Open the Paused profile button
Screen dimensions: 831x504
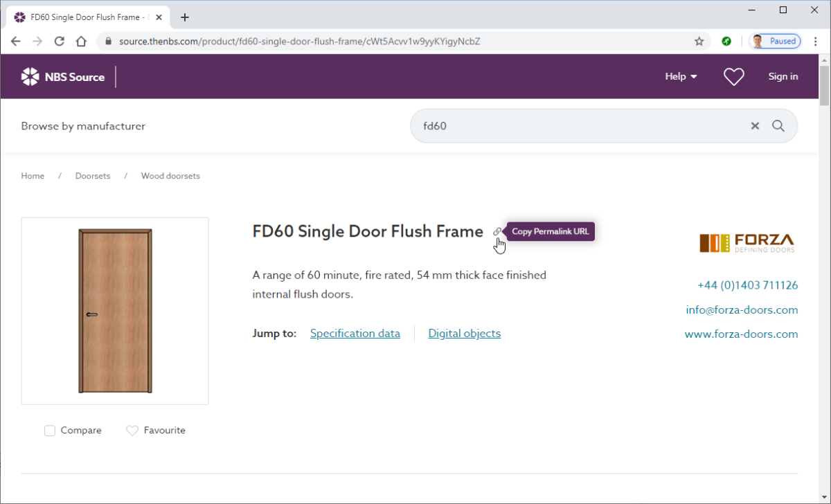776,42
